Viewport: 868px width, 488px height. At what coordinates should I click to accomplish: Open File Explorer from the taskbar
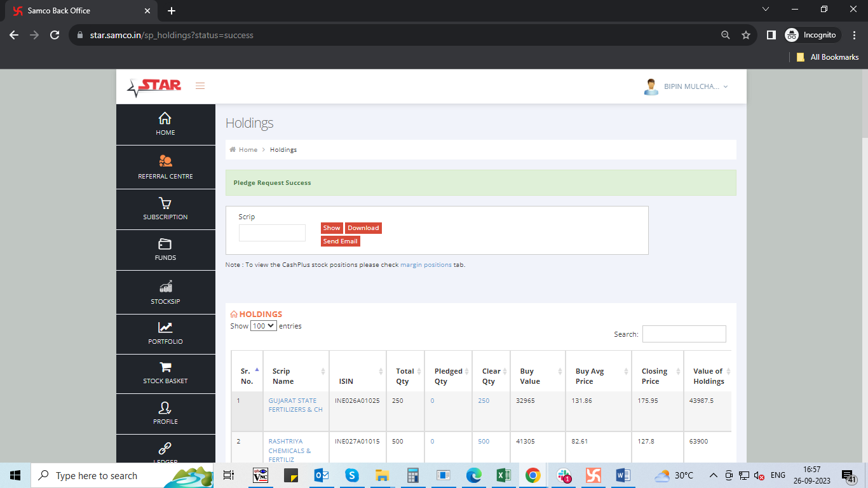(382, 475)
